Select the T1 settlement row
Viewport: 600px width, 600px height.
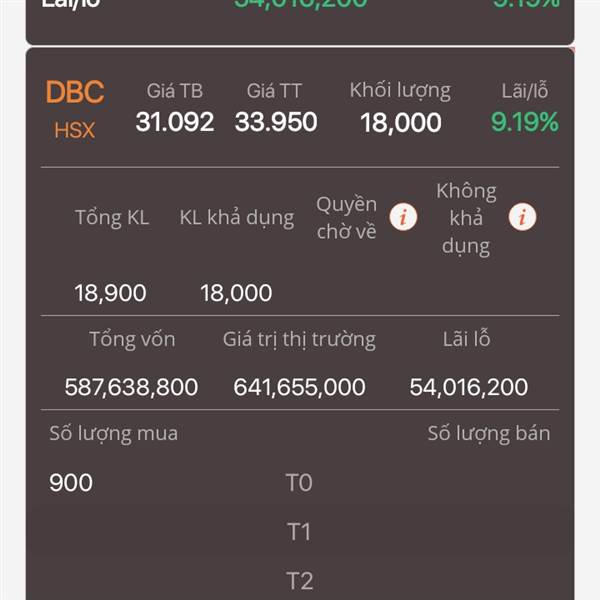click(300, 532)
